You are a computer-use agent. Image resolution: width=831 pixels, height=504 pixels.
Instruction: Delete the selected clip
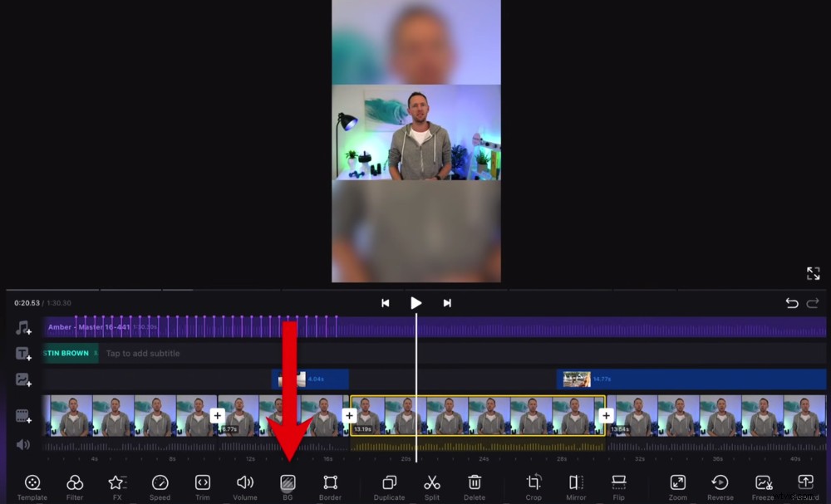pos(474,486)
